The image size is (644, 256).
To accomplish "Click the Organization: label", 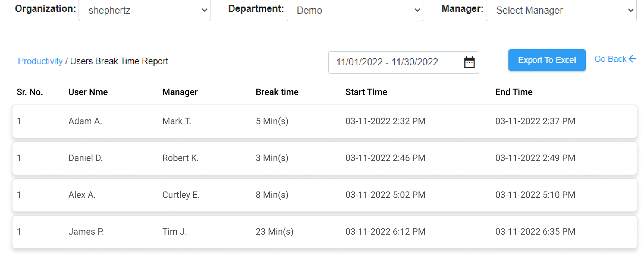I will coord(45,9).
